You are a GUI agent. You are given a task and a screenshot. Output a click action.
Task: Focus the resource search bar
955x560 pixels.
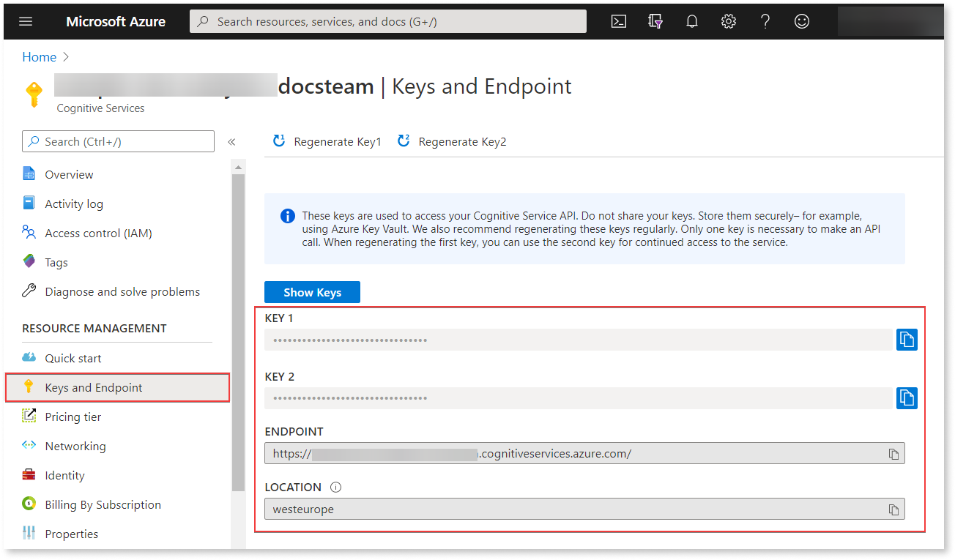(388, 21)
